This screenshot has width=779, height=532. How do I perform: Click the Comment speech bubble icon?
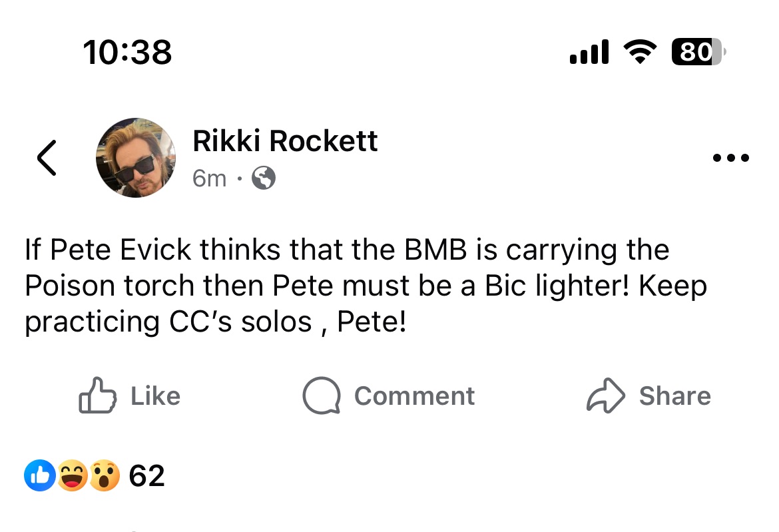coord(322,396)
